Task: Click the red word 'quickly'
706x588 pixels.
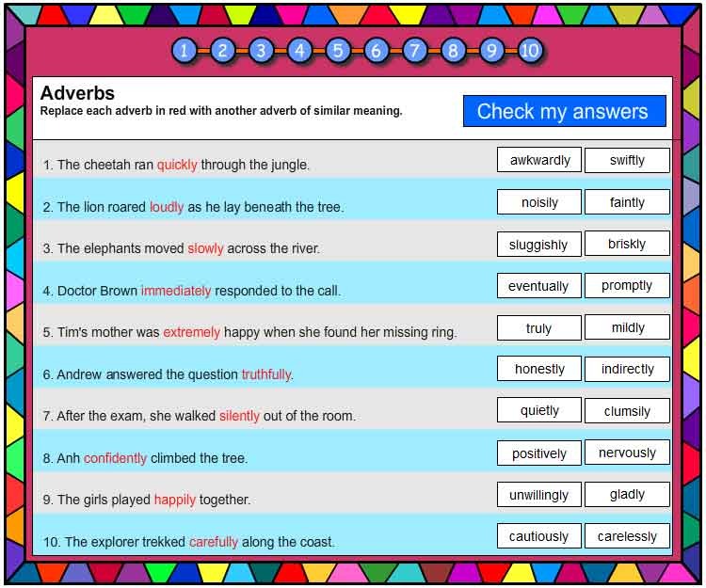Action: (177, 165)
